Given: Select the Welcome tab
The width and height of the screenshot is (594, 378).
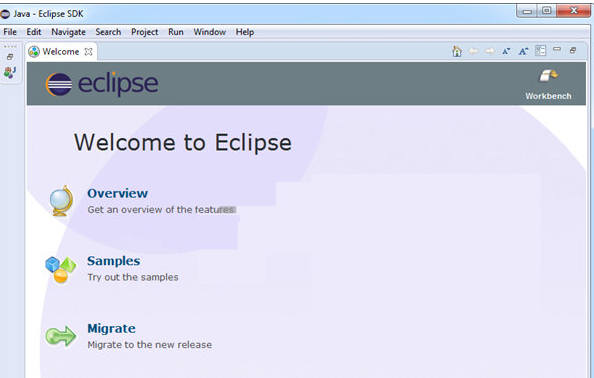Looking at the screenshot, I should [x=61, y=52].
